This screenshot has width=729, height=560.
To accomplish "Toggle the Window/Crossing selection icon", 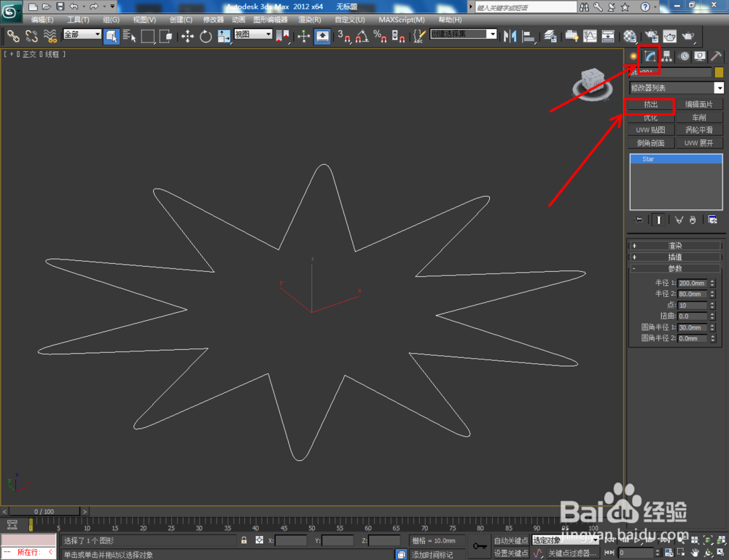I will click(x=166, y=36).
